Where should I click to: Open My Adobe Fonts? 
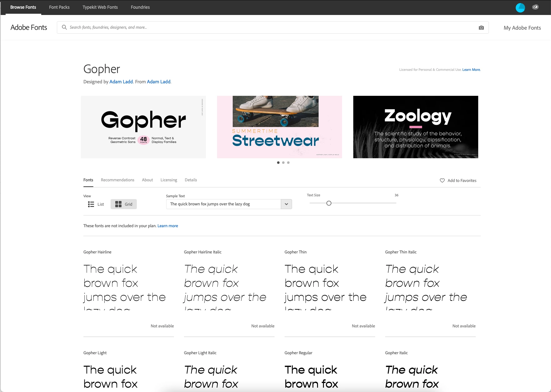(x=522, y=28)
